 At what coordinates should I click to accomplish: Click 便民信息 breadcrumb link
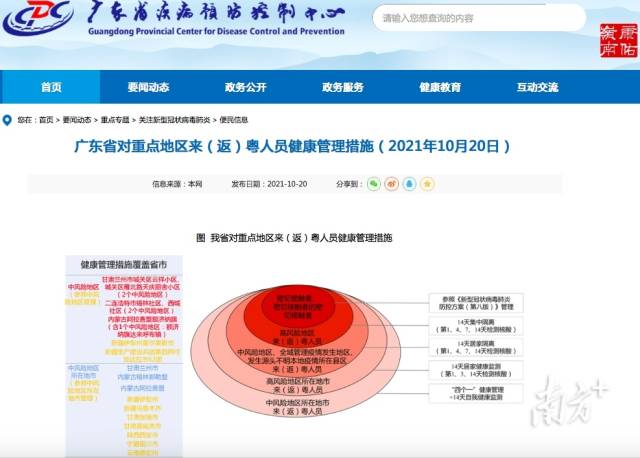pyautogui.click(x=234, y=120)
